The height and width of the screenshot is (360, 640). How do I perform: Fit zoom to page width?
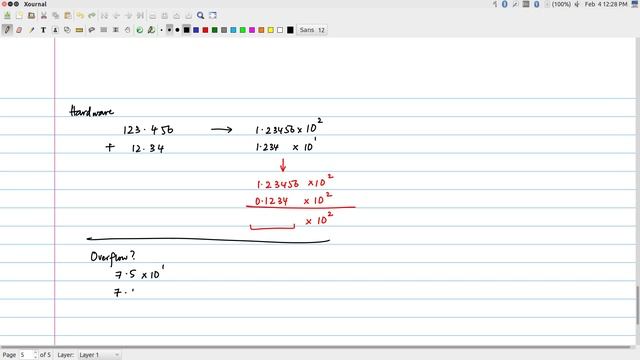click(x=164, y=16)
